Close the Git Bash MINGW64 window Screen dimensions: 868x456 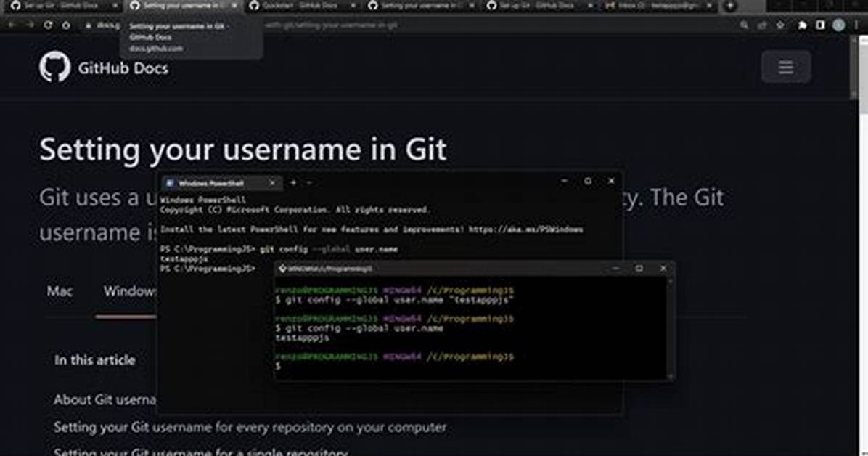[x=663, y=269]
